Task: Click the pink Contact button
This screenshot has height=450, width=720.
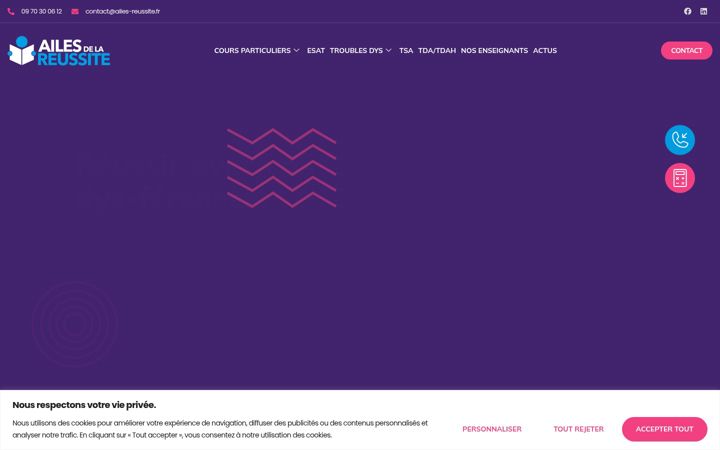Action: click(686, 51)
